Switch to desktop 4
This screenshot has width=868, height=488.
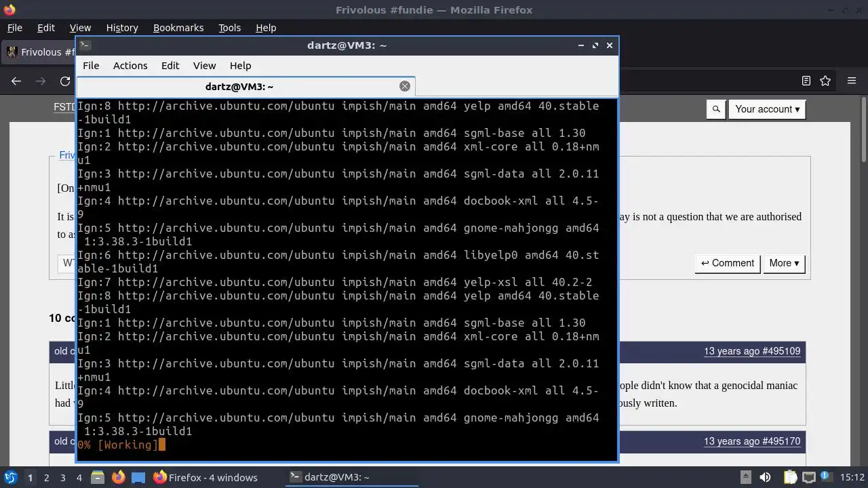(79, 478)
